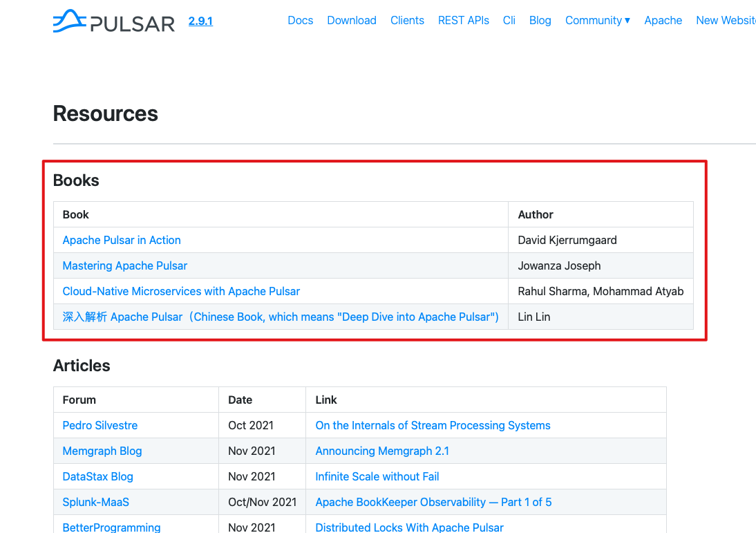Open the 2.9.1 version link
The height and width of the screenshot is (533, 756).
point(200,21)
